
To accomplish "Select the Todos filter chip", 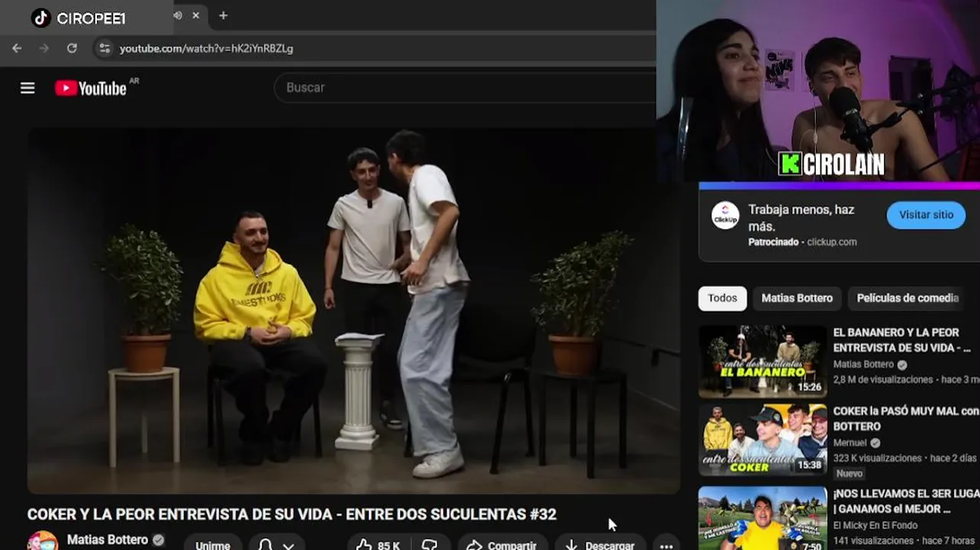I will click(722, 298).
